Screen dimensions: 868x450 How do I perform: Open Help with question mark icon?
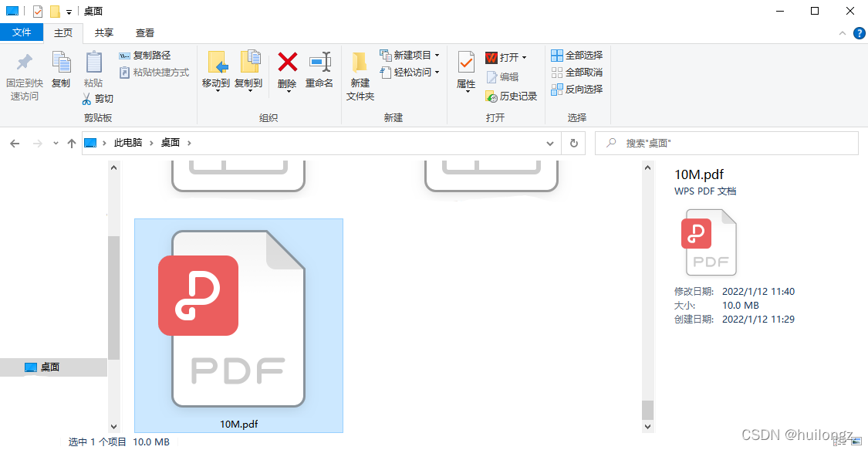pyautogui.click(x=859, y=33)
